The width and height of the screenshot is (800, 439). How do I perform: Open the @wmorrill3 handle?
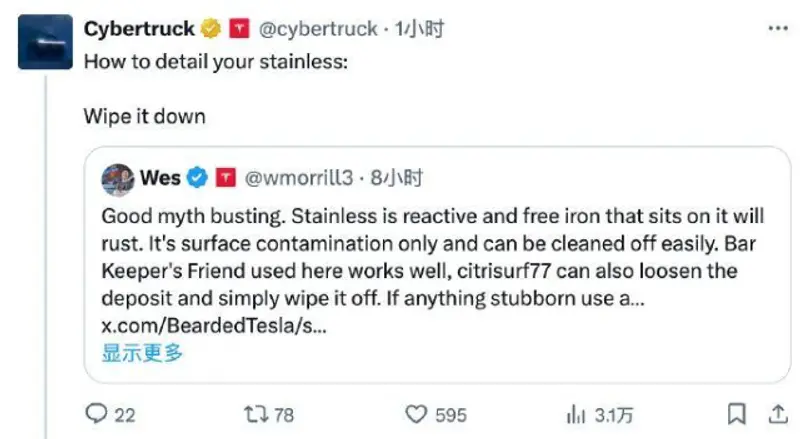tap(303, 179)
